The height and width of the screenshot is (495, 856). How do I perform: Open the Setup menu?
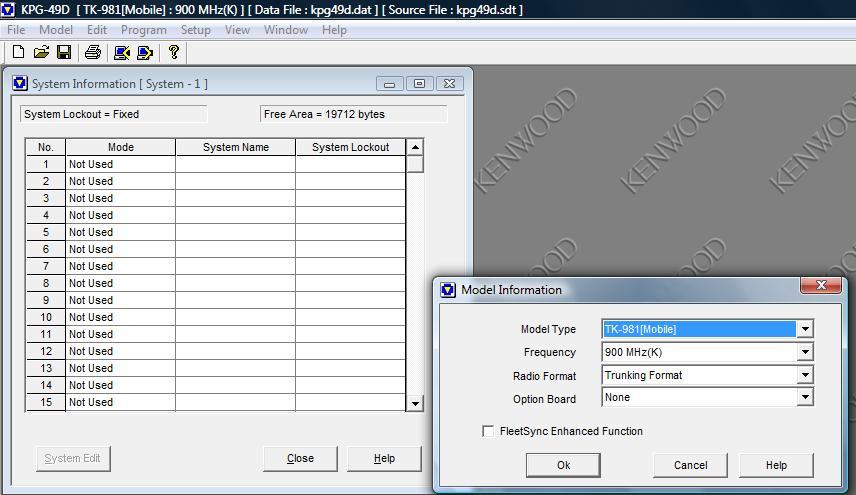click(195, 30)
